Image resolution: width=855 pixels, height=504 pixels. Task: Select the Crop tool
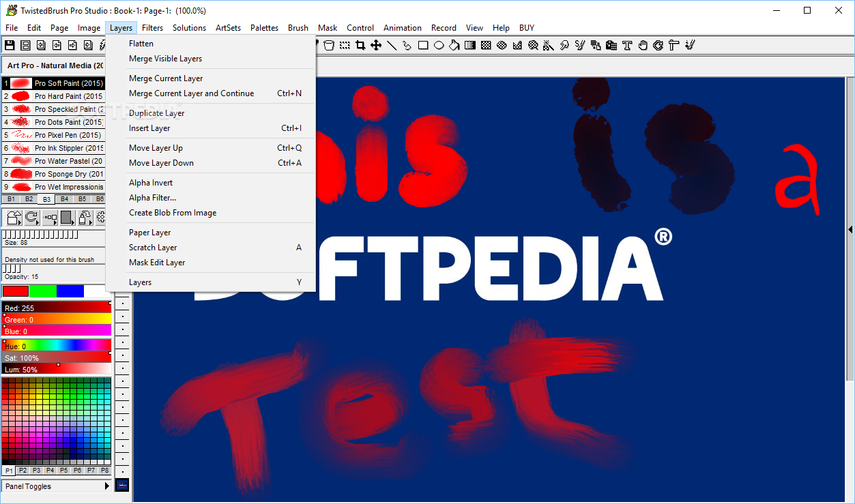pos(360,45)
